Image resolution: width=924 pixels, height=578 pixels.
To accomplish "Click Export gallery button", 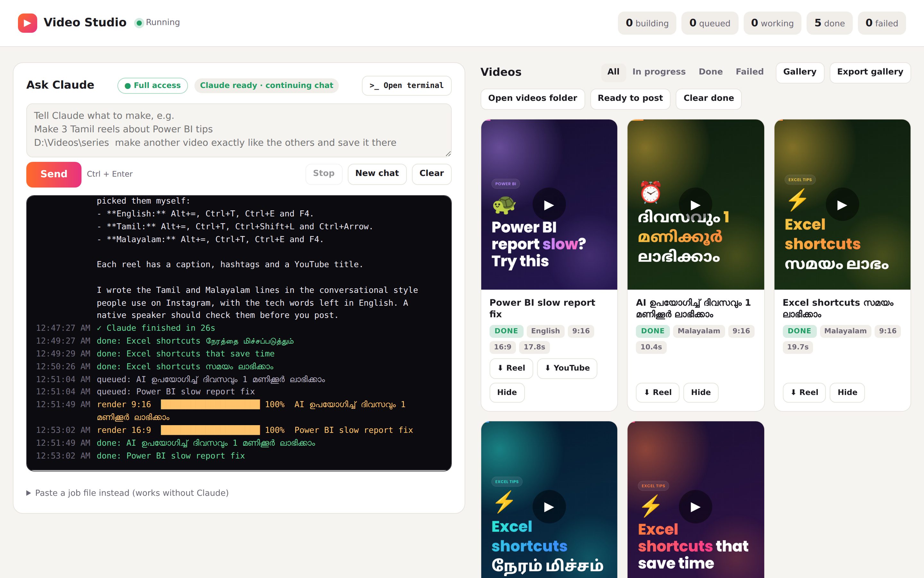I will [x=870, y=72].
